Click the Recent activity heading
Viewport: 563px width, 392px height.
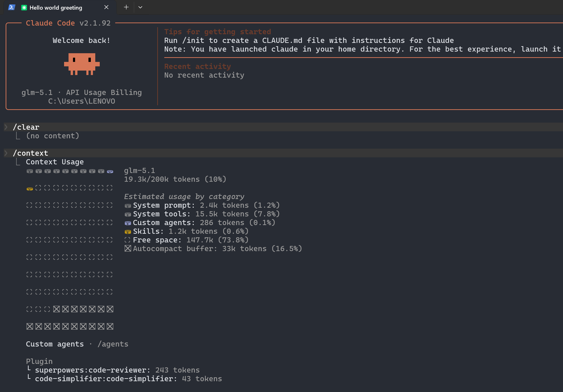(x=197, y=66)
